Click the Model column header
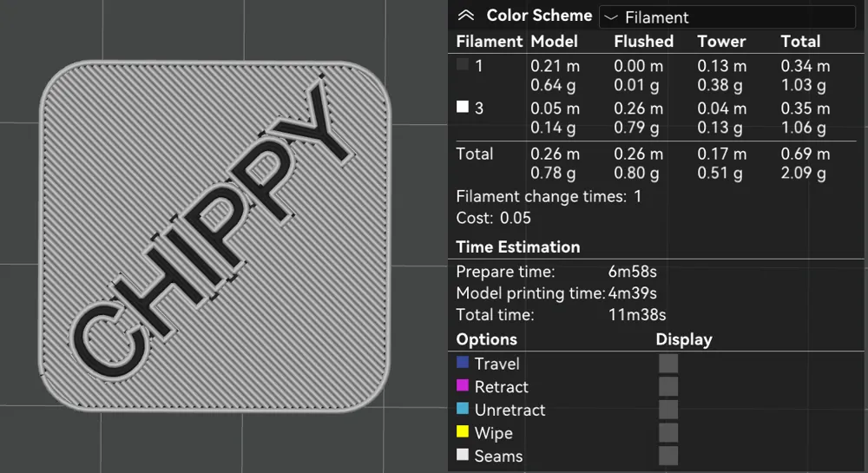 tap(554, 42)
